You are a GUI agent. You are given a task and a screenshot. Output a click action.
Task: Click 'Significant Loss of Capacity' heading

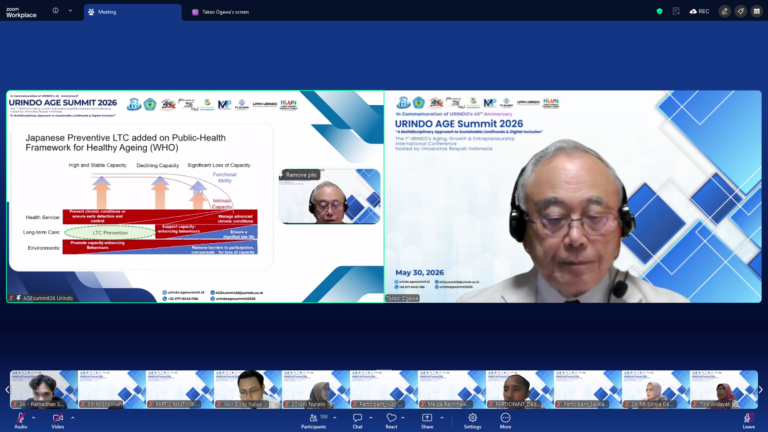tap(219, 165)
